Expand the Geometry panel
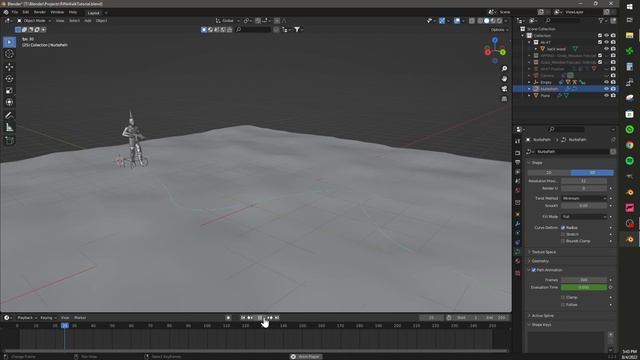Image resolution: width=640 pixels, height=360 pixels. (540, 261)
